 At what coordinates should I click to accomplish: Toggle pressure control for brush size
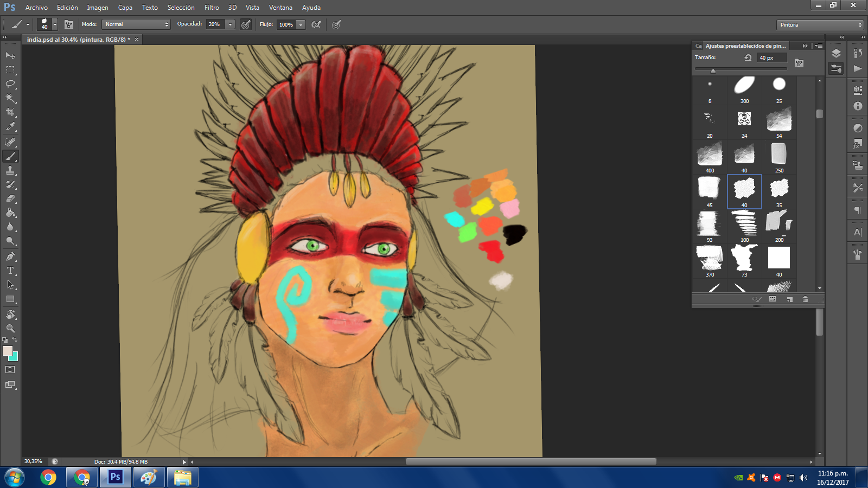point(336,24)
